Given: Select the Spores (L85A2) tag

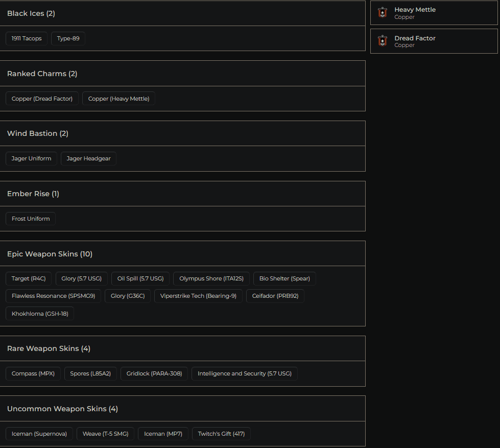Looking at the screenshot, I should 90,373.
